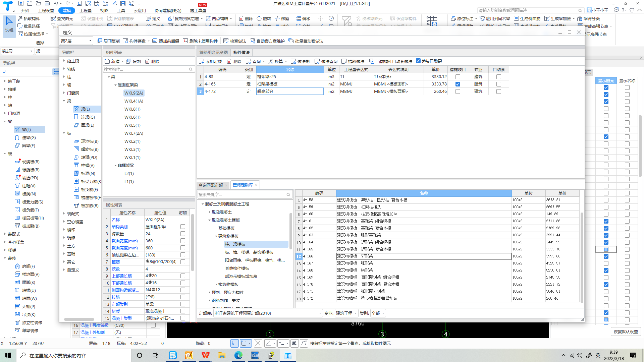Open the 施工算量 ribbon tab

click(198, 10)
